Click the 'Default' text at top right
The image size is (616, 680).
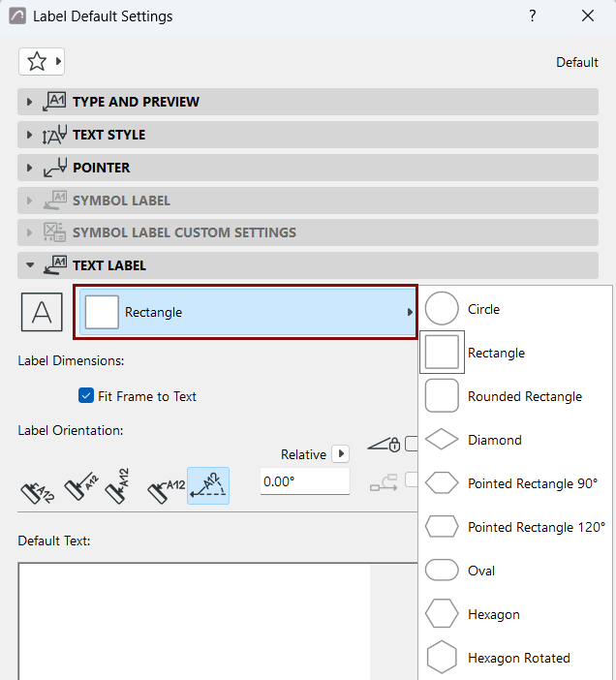pos(577,62)
